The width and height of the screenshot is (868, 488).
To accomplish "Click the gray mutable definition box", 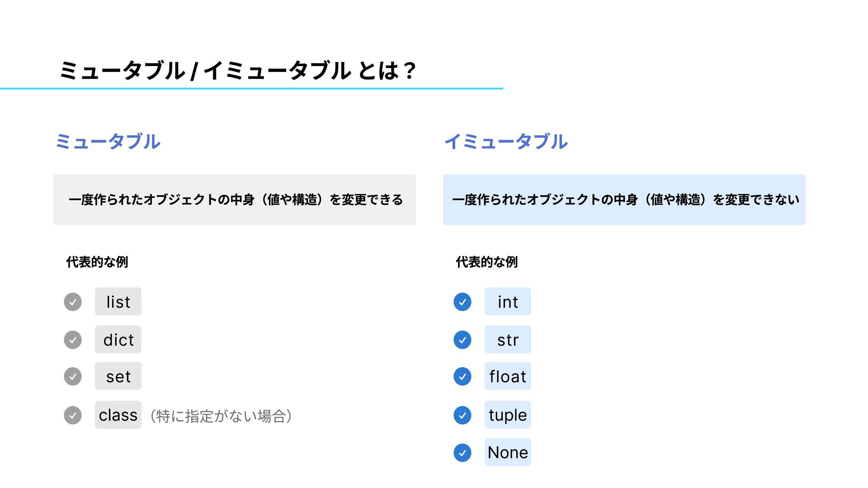I will (x=235, y=200).
